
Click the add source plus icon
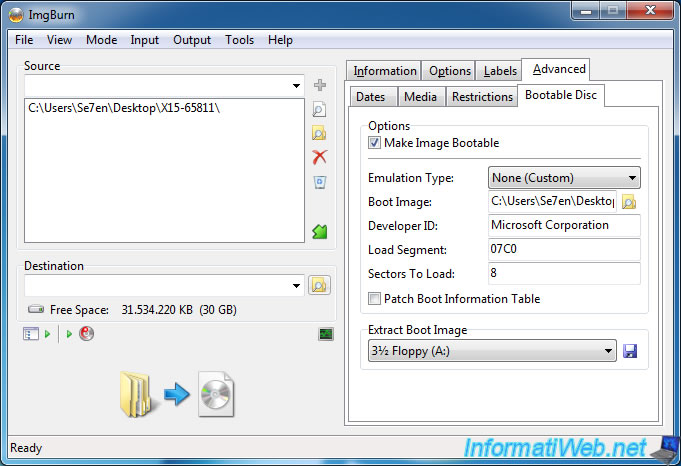(320, 85)
